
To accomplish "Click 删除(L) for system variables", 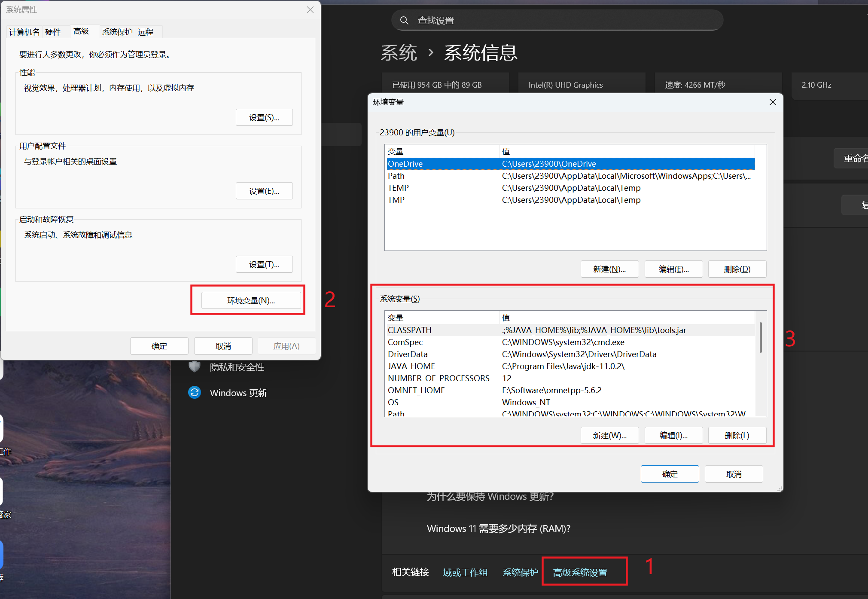I will point(737,435).
